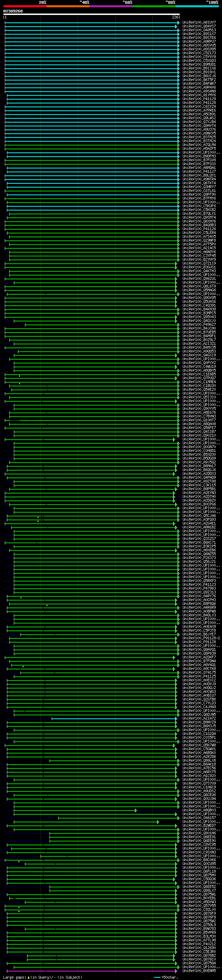This screenshot has height=980, width=222.
Task: Click the white query sequence ruler bar
Action: [92, 14]
